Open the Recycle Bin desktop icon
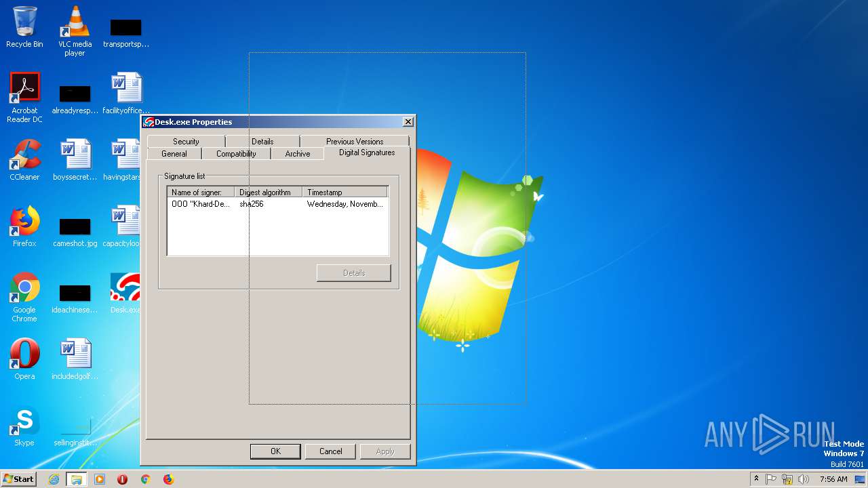 click(24, 27)
